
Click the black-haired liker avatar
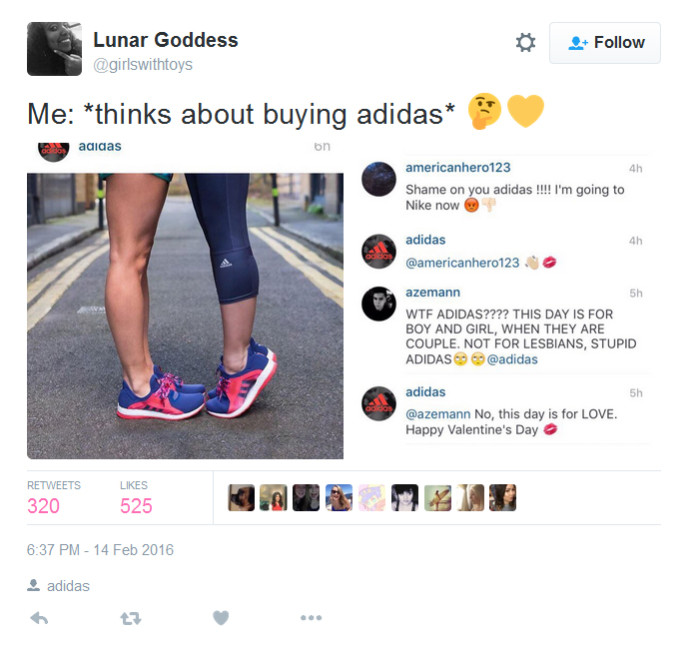(x=405, y=497)
